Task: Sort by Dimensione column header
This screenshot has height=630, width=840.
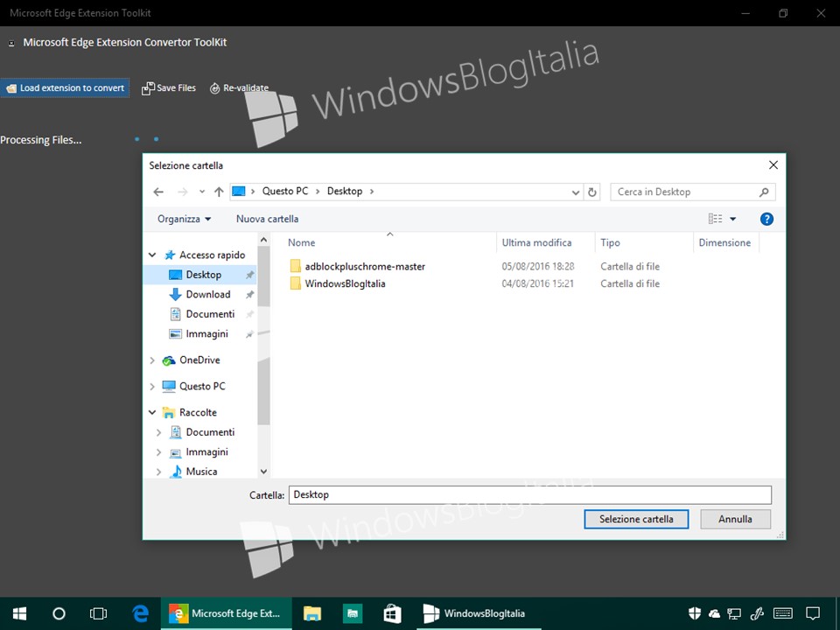Action: (x=726, y=242)
